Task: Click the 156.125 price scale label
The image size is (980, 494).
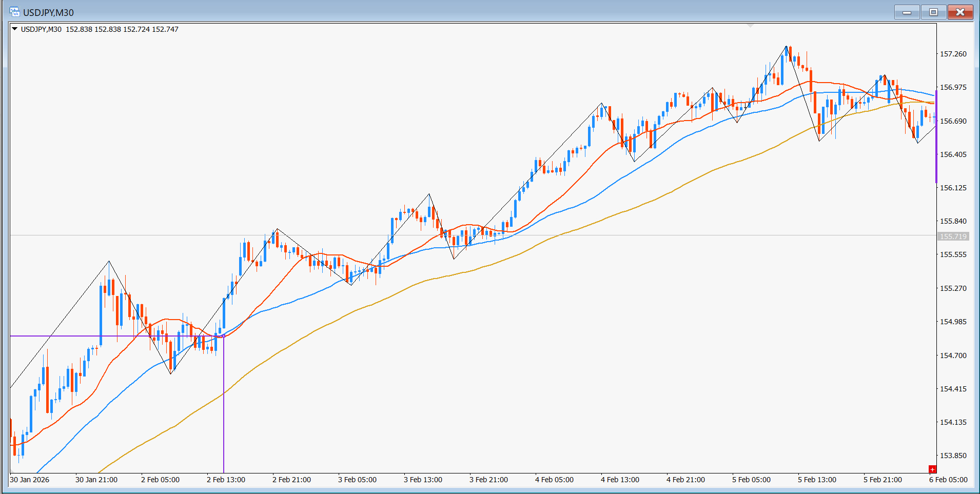Action: pyautogui.click(x=953, y=188)
